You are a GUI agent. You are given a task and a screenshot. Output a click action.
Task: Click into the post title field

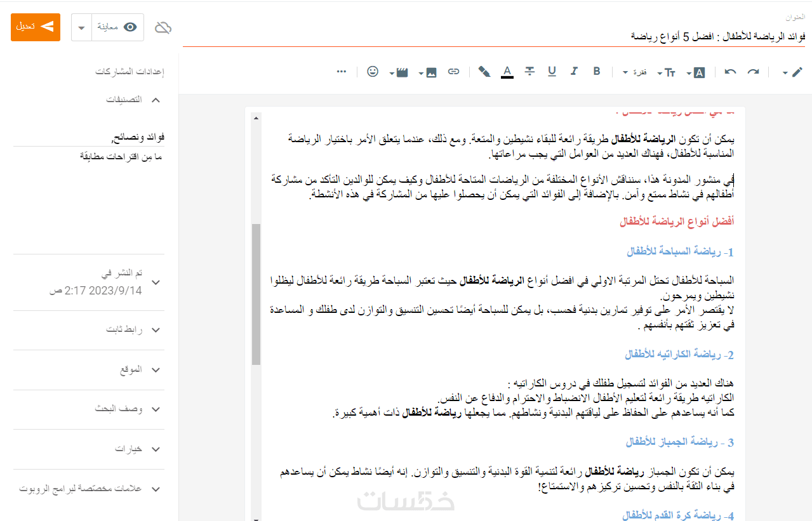coord(494,36)
